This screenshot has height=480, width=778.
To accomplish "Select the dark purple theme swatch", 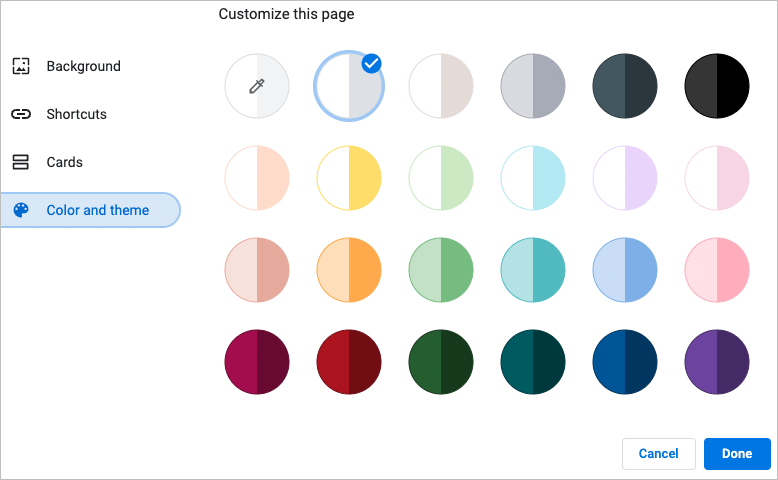I will (x=717, y=363).
